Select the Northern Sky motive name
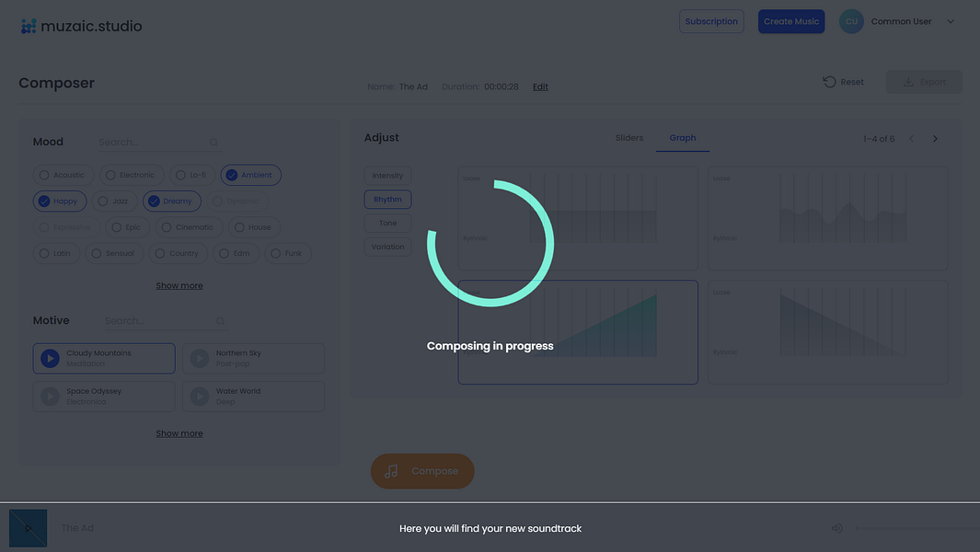 coord(238,353)
